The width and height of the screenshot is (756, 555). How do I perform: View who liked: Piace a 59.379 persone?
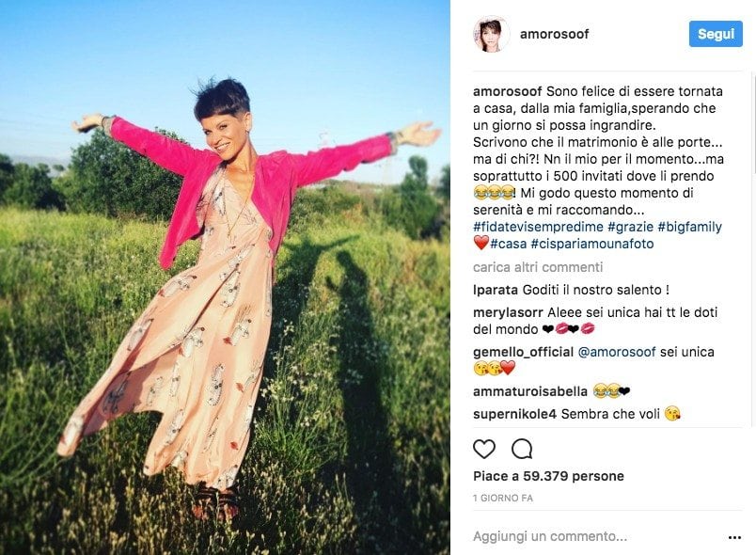coord(549,476)
